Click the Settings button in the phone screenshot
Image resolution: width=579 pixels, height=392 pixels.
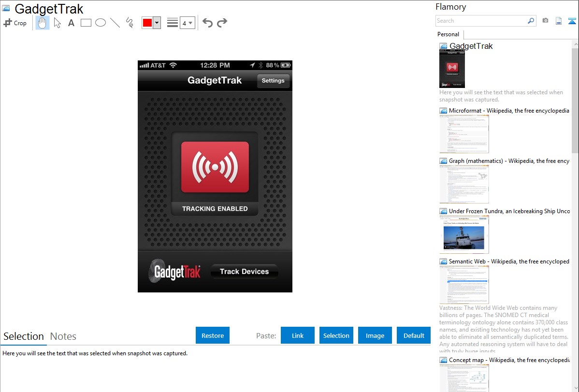tap(273, 81)
